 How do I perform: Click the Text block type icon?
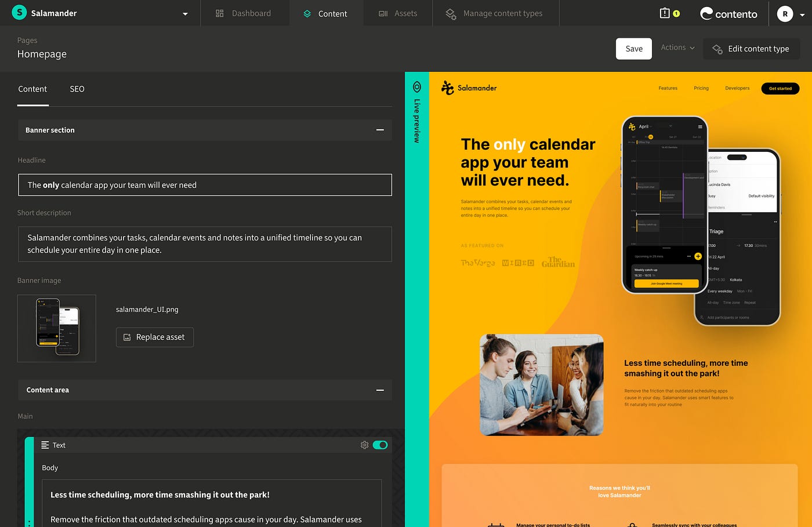pyautogui.click(x=45, y=445)
